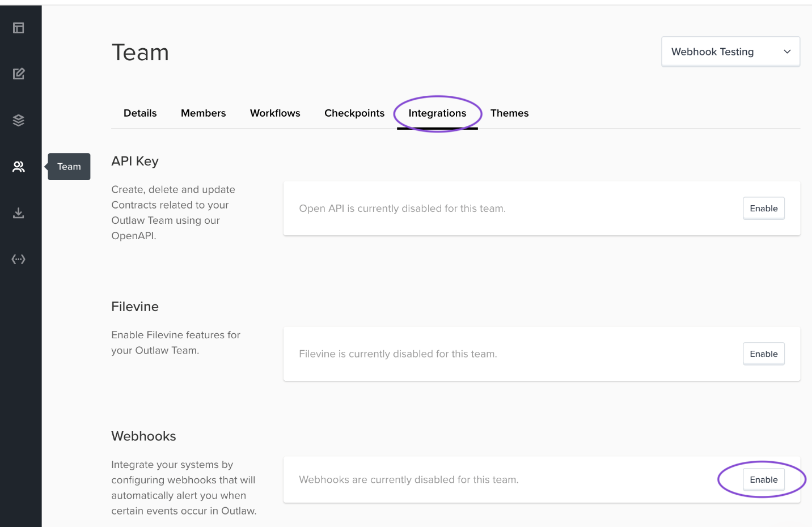Screen dimensions: 812x527
Task: Open the dashboard layout icon in sidebar
Action: coord(19,28)
